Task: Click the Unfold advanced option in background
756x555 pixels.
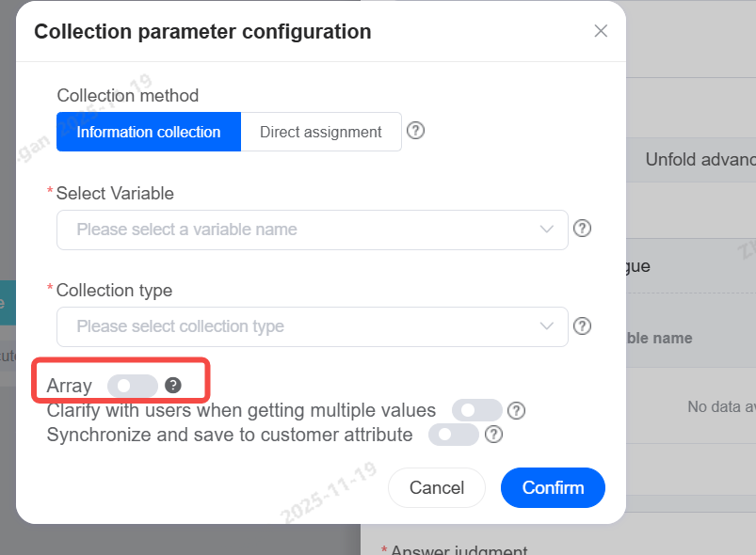Action: [x=700, y=159]
